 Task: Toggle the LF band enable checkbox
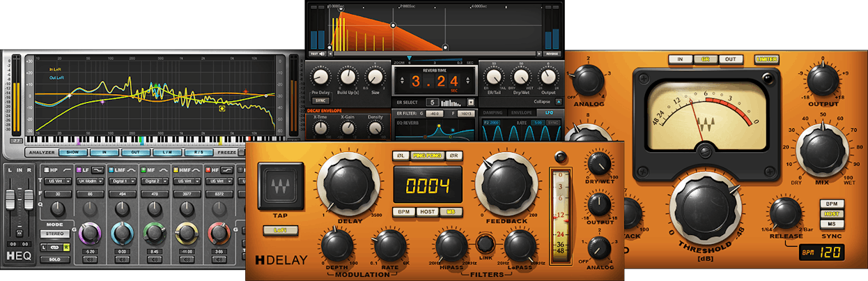[78, 170]
